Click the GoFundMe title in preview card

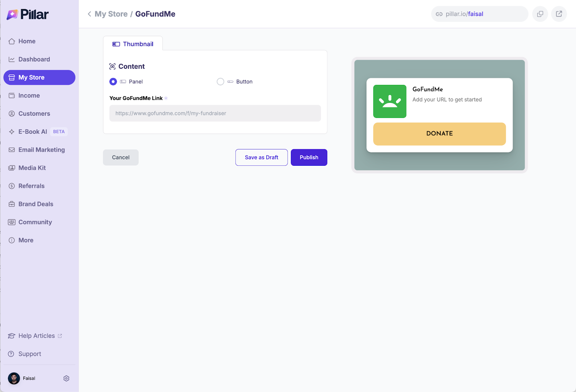click(427, 89)
